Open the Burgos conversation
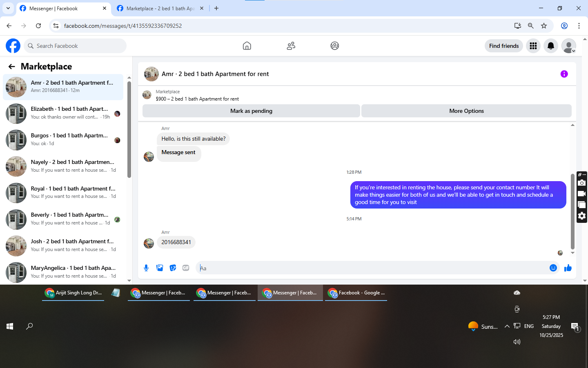 (x=63, y=140)
